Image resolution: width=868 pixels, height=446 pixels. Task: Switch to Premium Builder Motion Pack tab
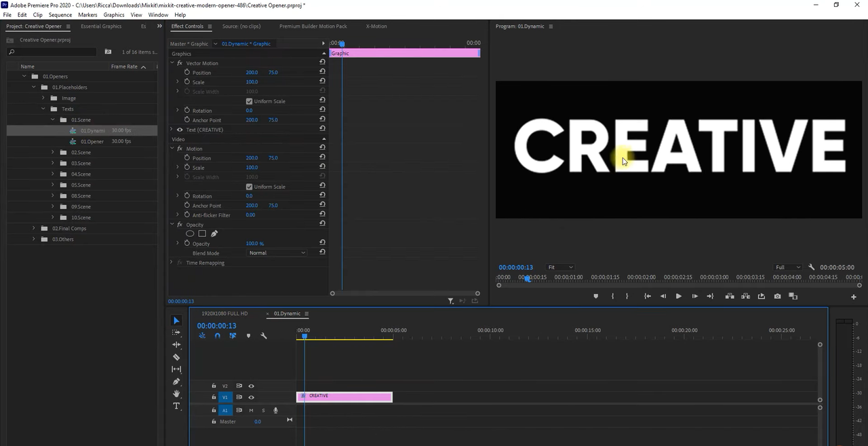(x=313, y=26)
